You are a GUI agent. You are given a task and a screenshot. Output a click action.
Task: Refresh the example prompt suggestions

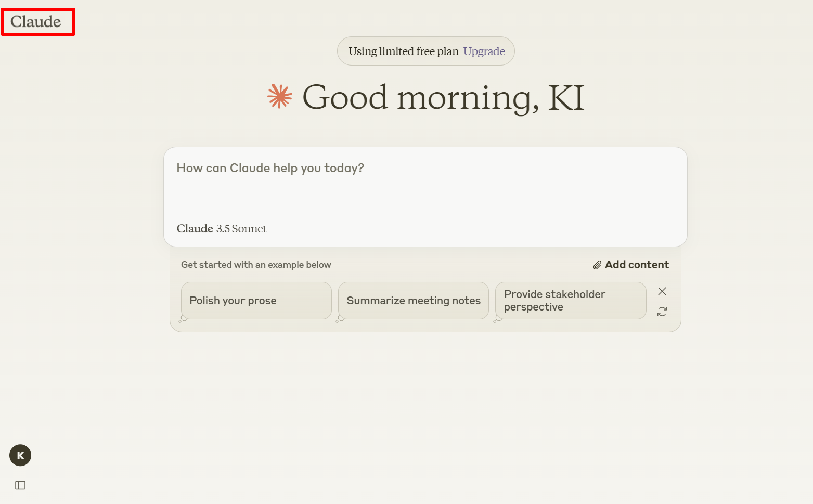click(662, 312)
